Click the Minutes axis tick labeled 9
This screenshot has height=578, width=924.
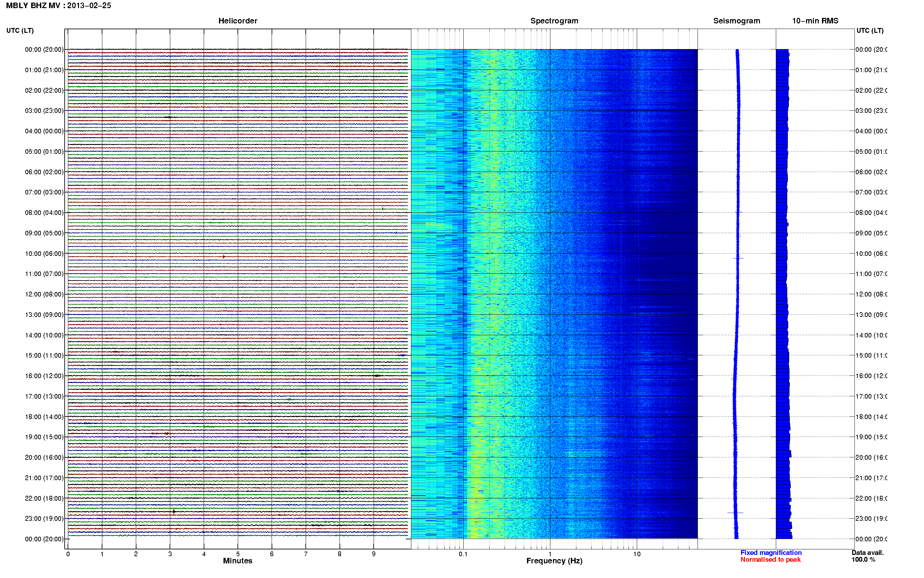pyautogui.click(x=374, y=554)
